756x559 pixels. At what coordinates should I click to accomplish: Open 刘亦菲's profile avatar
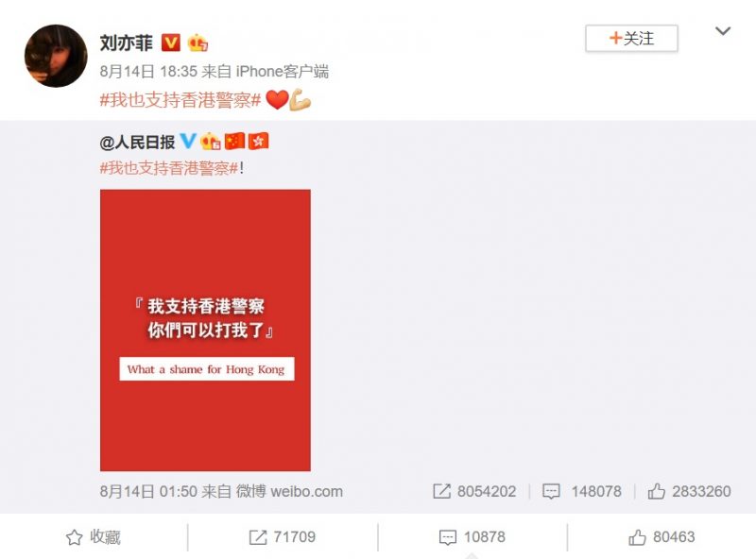[x=56, y=56]
